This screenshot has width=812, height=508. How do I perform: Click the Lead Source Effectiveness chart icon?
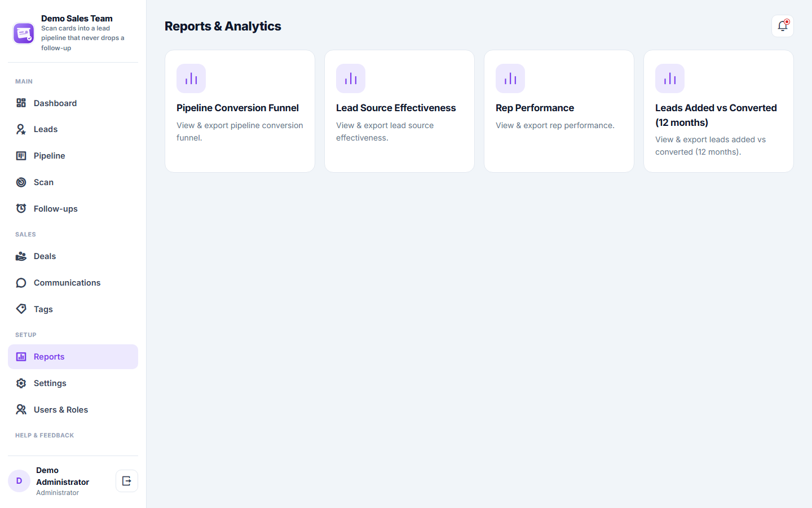tap(351, 78)
